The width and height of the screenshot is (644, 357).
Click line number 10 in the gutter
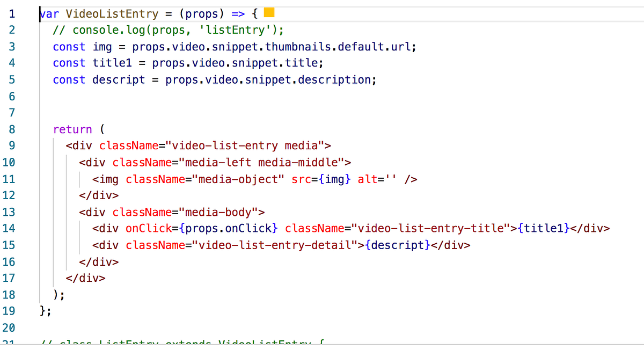(x=10, y=162)
